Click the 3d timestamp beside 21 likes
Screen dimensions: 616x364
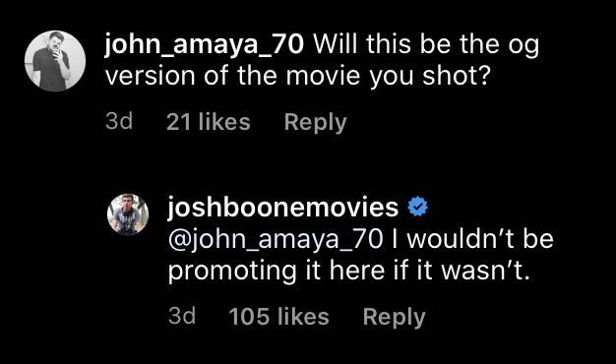119,121
